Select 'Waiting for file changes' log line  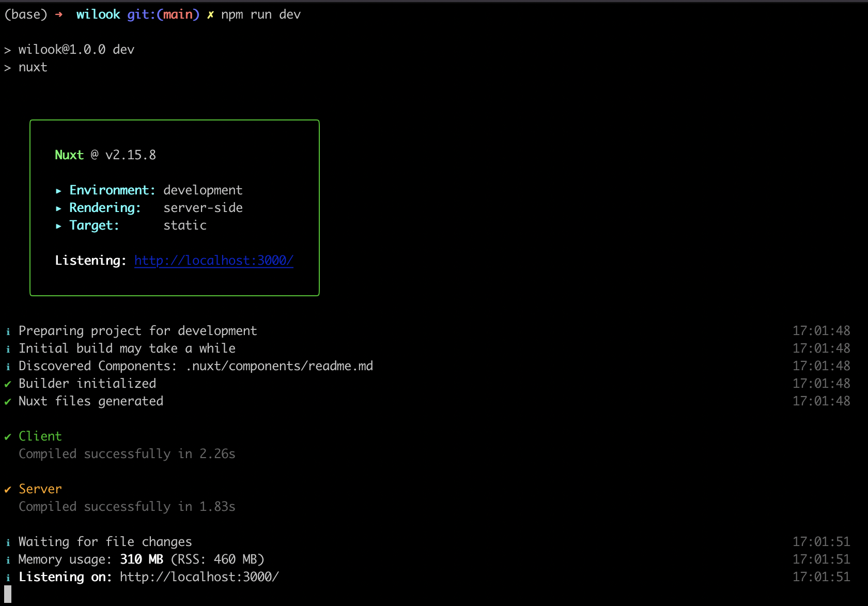[105, 542]
